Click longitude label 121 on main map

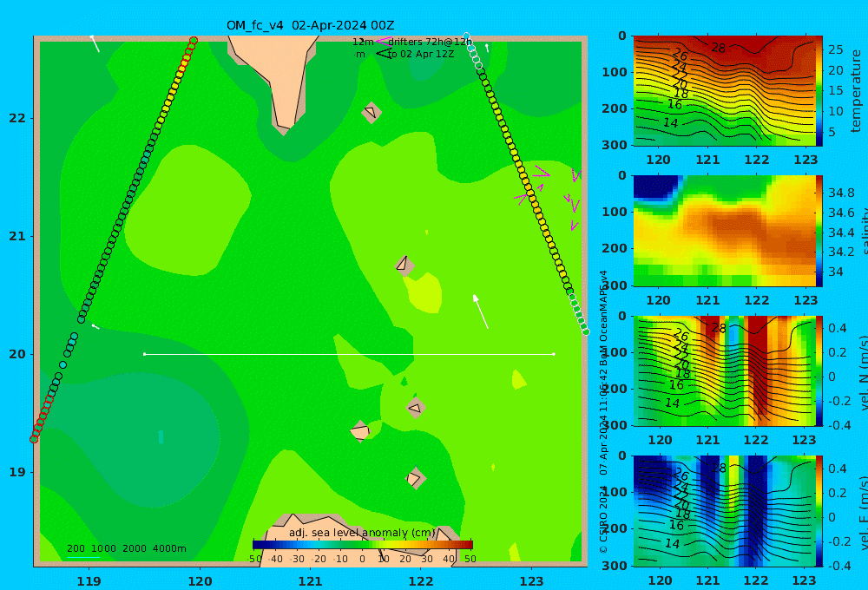click(x=310, y=581)
